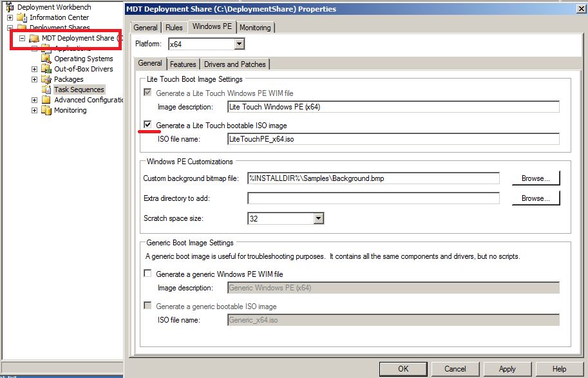Click the Task Sequences node icon
The height and width of the screenshot is (378, 588).
pyautogui.click(x=46, y=90)
